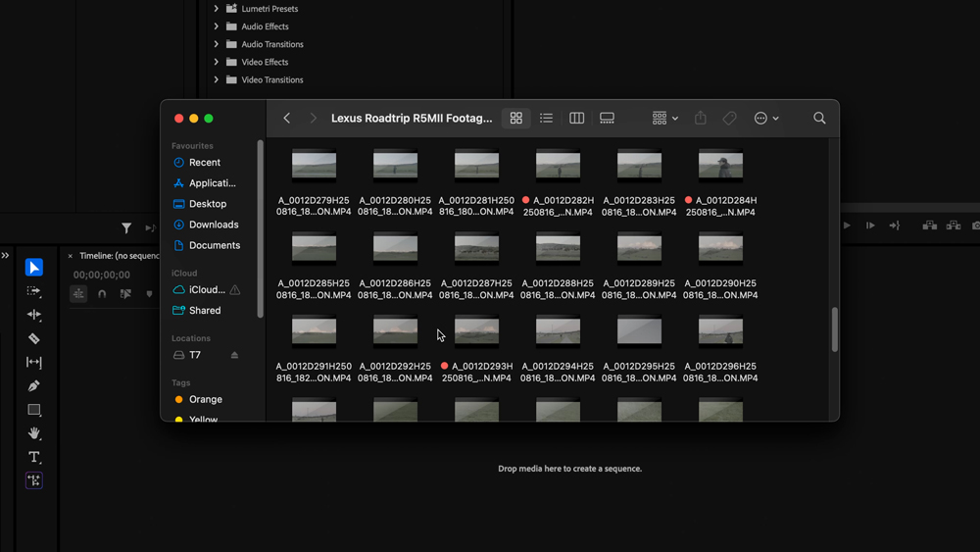The image size is (980, 552).
Task: Open iCloud Drive in Finder sidebar
Action: [199, 290]
